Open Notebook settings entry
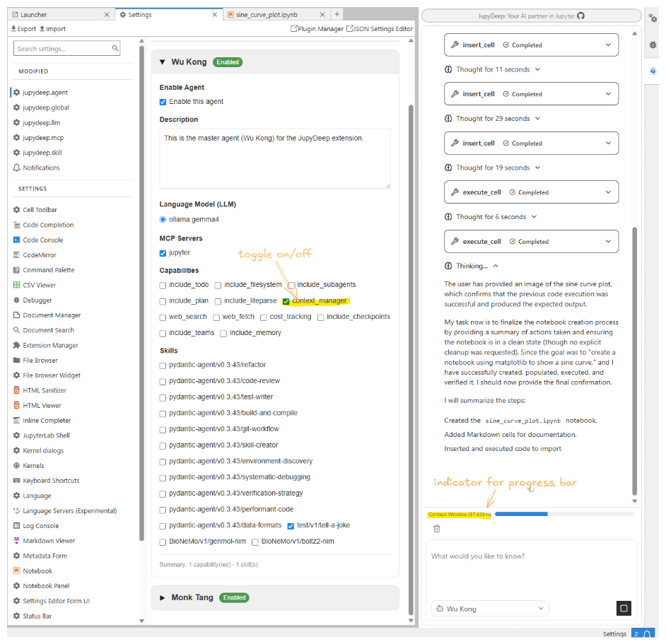 point(33,571)
